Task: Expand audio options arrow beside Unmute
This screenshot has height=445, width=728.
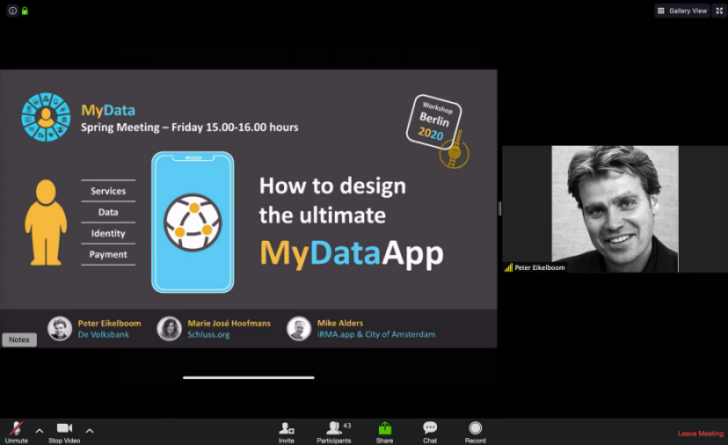Action: [x=39, y=431]
